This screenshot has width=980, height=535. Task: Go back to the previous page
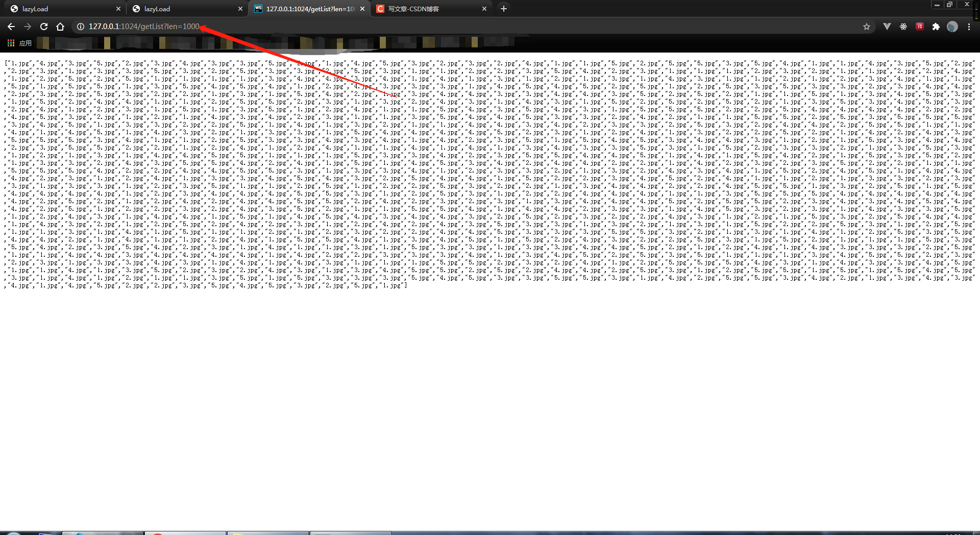click(11, 27)
